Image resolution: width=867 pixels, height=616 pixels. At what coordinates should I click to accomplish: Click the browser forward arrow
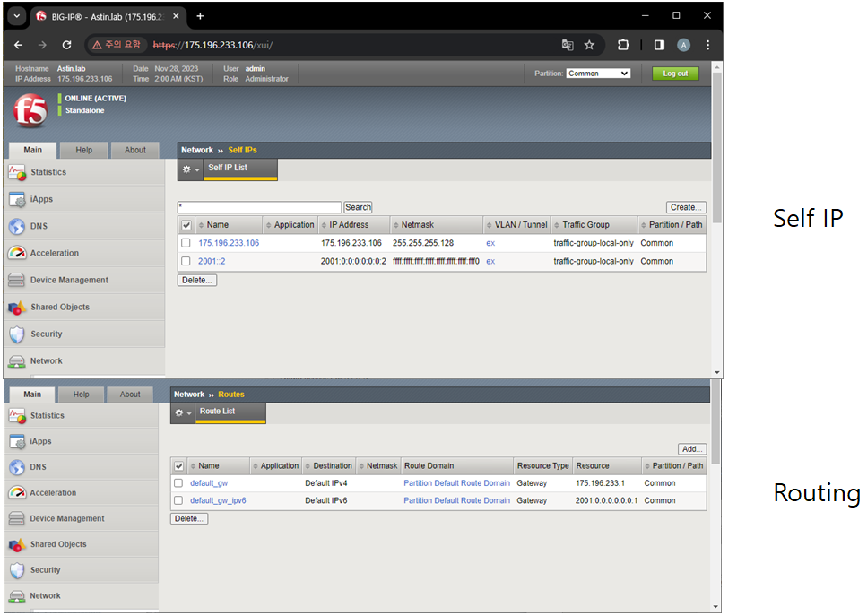(x=42, y=46)
